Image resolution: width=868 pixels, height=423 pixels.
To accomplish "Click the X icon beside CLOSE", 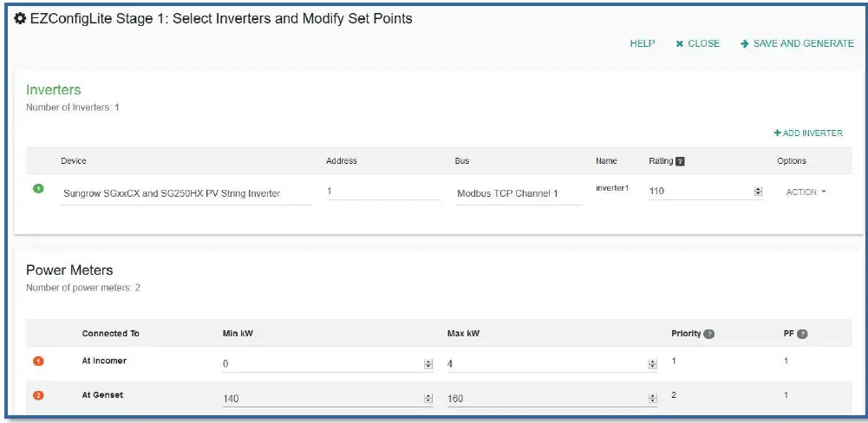I will (x=680, y=43).
